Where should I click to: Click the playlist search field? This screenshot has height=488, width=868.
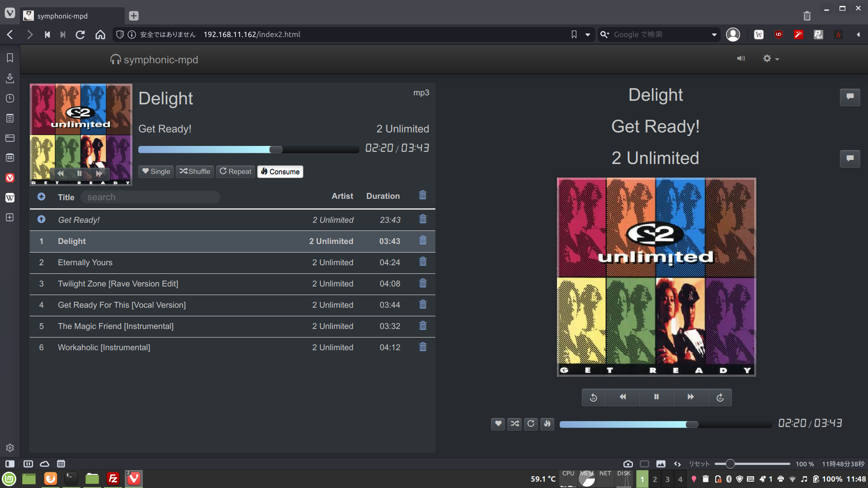coord(151,197)
